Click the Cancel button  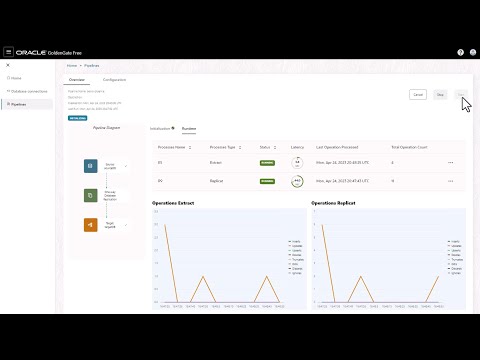tap(418, 95)
